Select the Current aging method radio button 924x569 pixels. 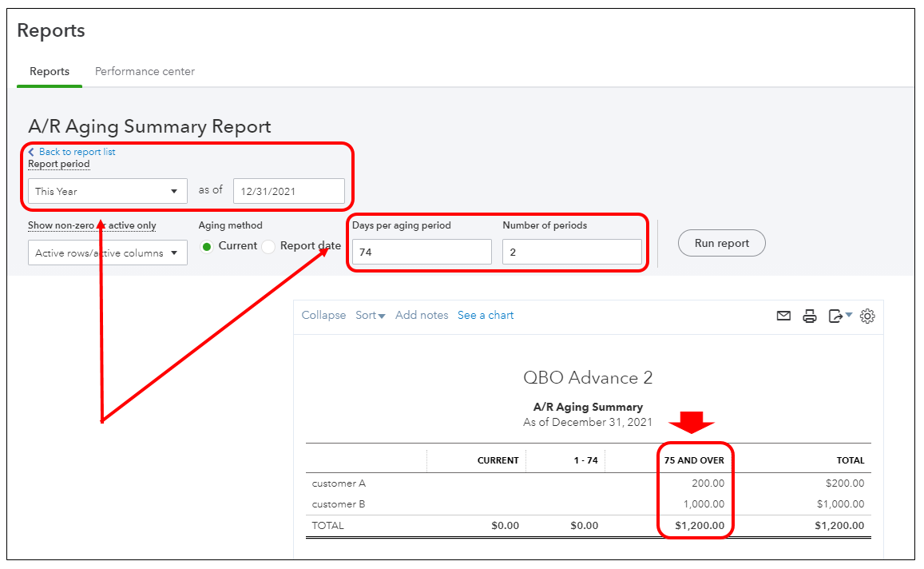tap(207, 246)
